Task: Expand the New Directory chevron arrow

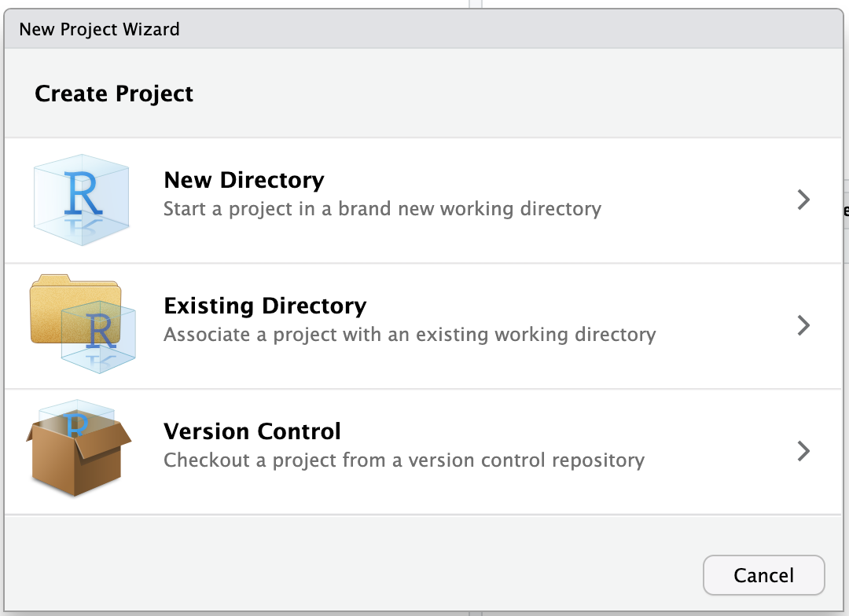Action: pyautogui.click(x=803, y=200)
